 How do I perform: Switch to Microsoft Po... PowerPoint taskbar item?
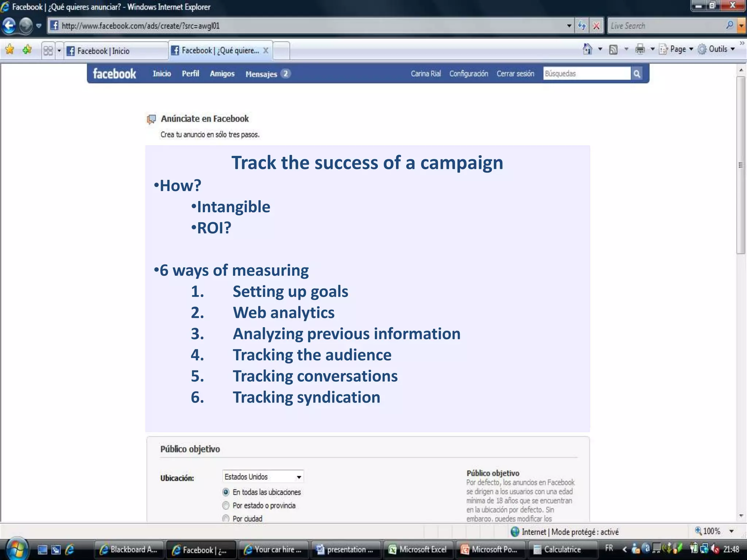[x=490, y=549]
